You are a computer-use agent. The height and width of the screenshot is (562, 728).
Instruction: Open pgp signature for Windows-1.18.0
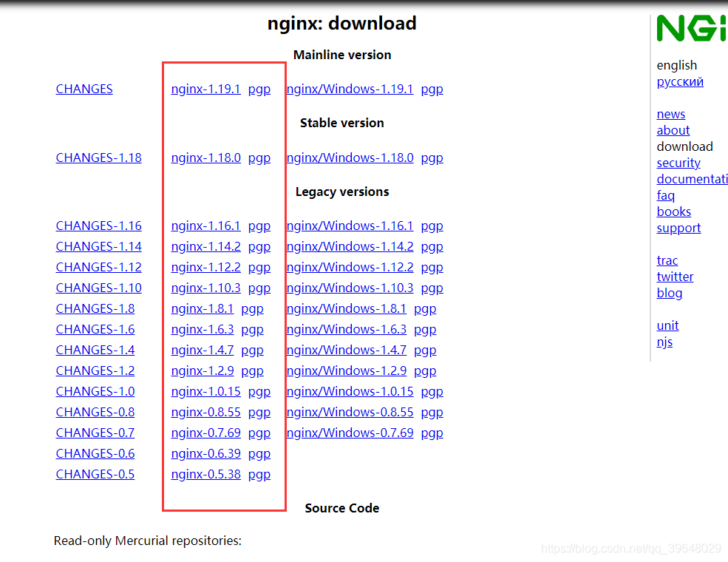432,158
